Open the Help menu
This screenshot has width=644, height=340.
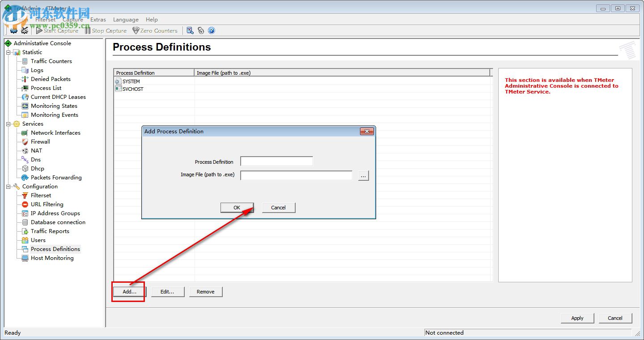tap(152, 20)
